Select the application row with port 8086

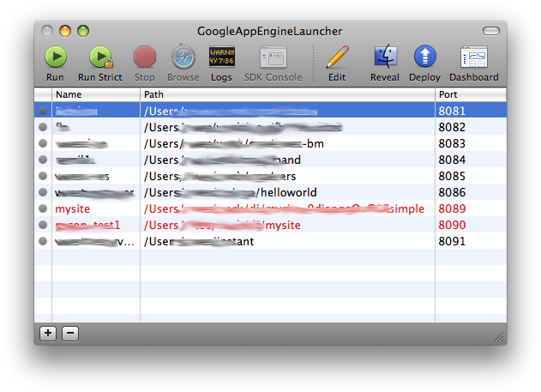coord(257,192)
